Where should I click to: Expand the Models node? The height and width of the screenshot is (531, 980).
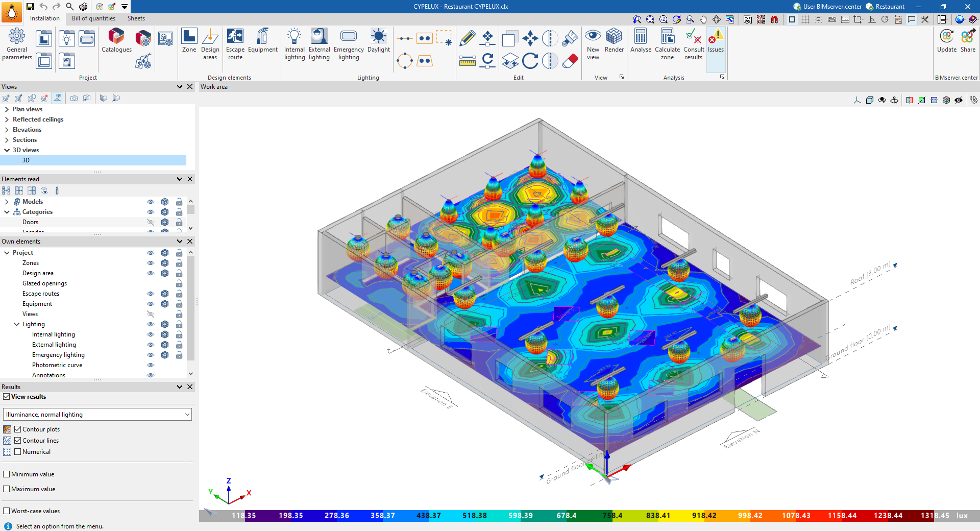[x=7, y=202]
